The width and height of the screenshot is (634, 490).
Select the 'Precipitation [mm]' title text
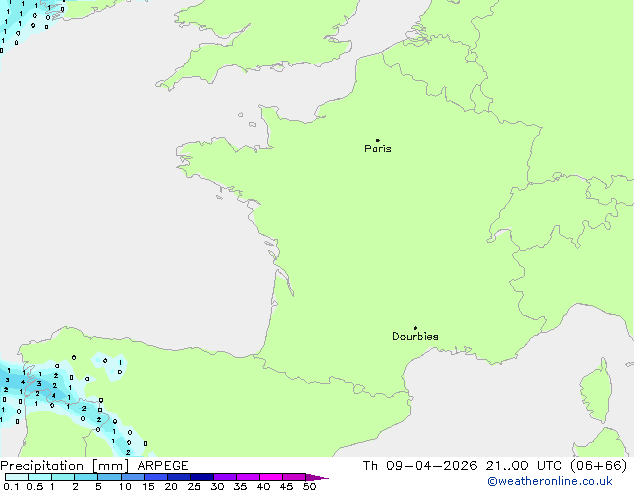[x=65, y=466]
